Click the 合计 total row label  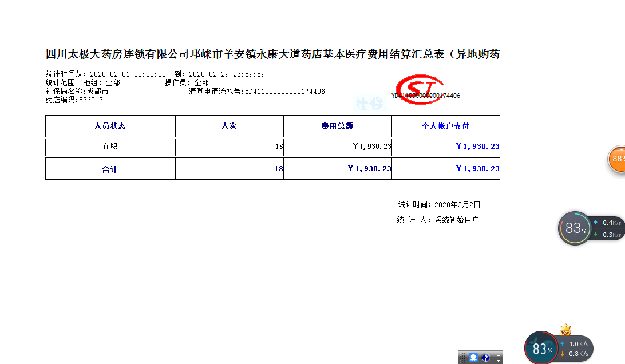110,169
